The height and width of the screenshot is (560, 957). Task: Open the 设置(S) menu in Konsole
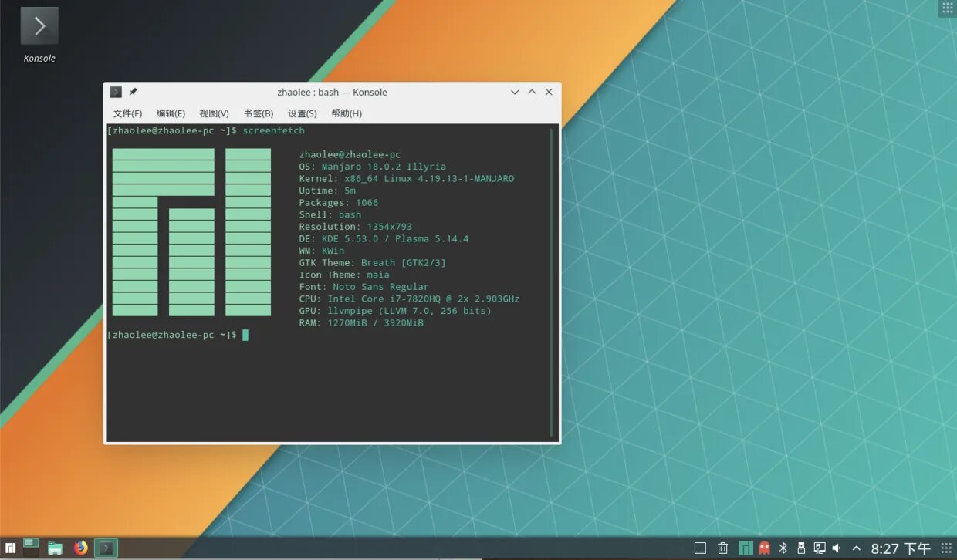pos(301,113)
